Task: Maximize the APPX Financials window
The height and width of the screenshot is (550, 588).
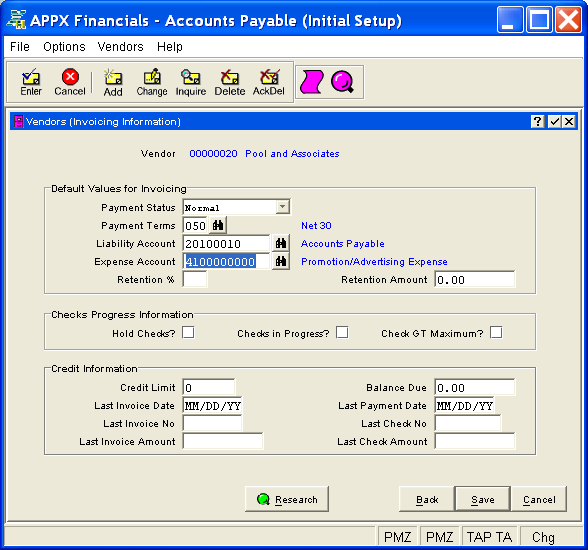Action: point(538,19)
